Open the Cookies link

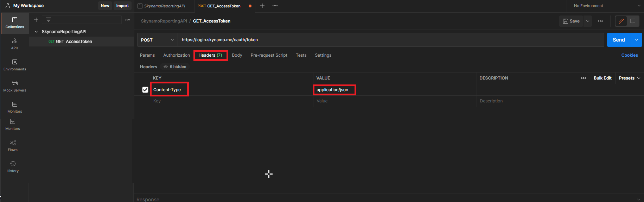click(x=630, y=55)
